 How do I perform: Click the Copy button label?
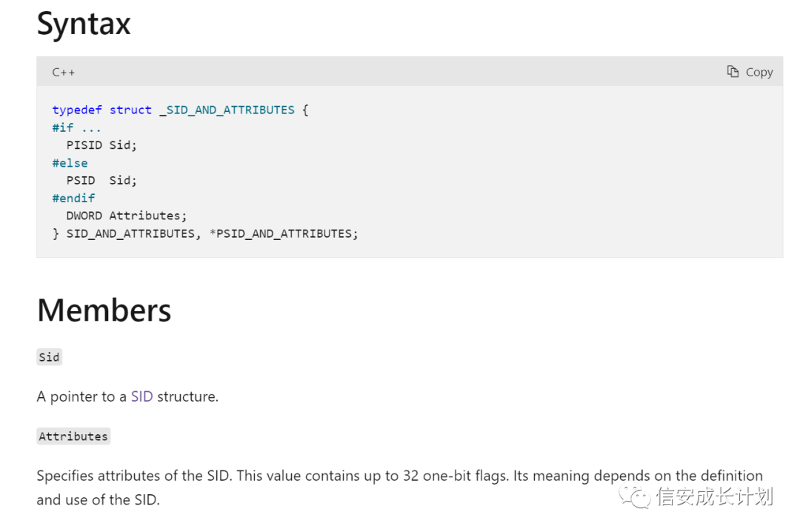pos(759,73)
